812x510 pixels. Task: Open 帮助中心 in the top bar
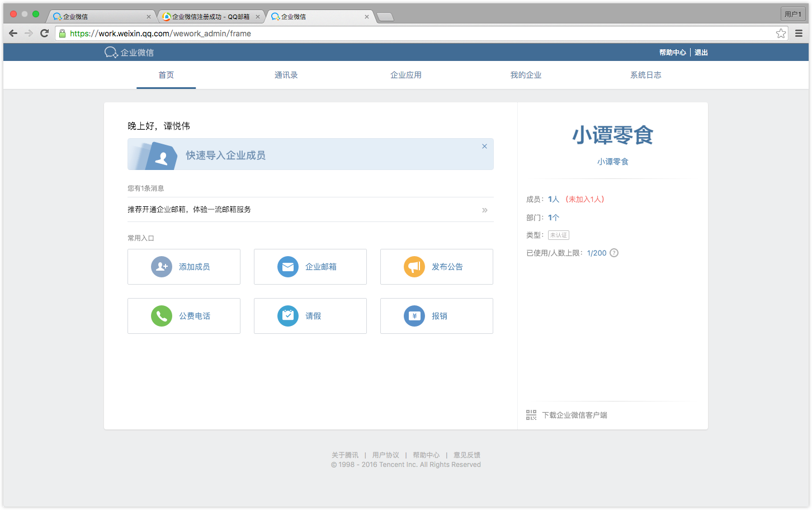pyautogui.click(x=672, y=52)
